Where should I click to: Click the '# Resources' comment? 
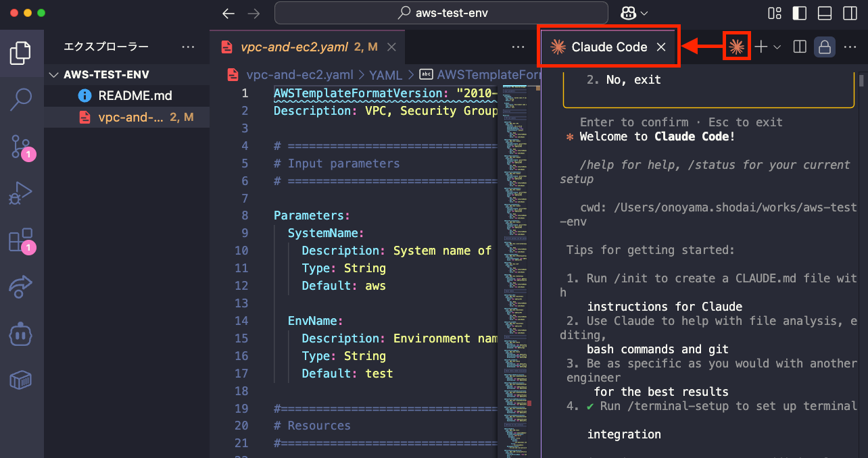pos(312,426)
